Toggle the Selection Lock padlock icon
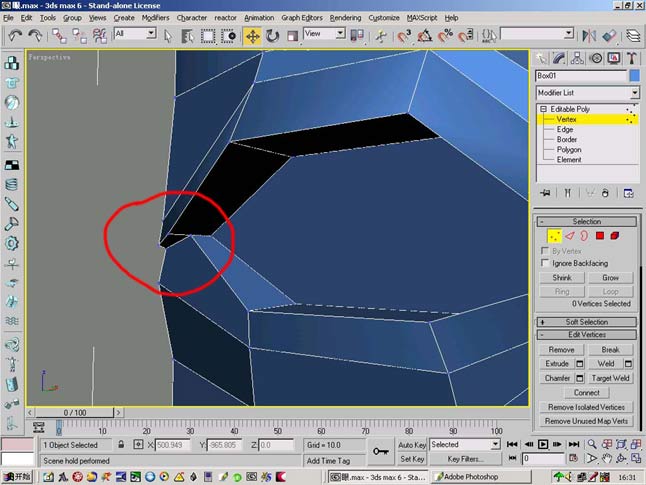 (x=121, y=444)
